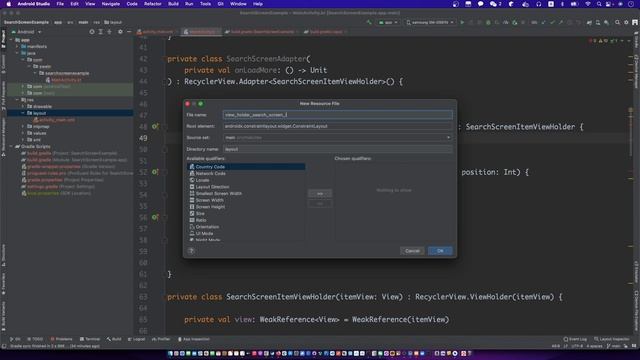The image size is (640, 360).
Task: Click the Directory name input field
Action: pyautogui.click(x=338, y=149)
